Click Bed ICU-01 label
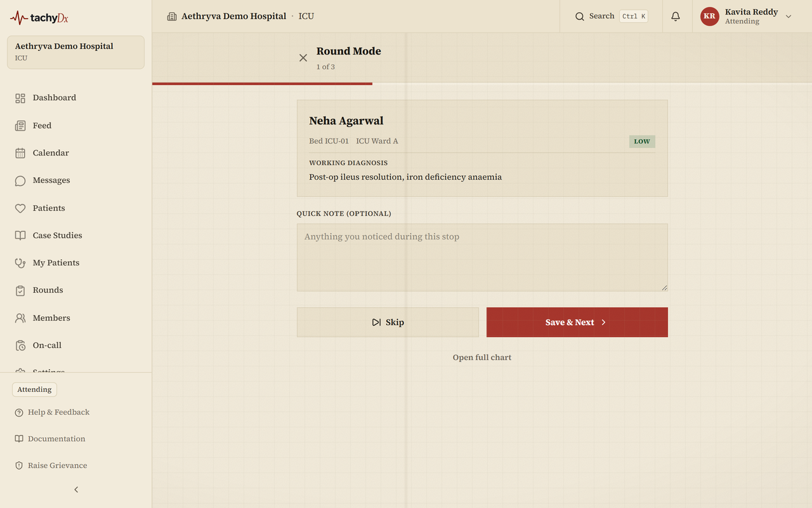Screen dimensions: 812x508 coord(329,141)
